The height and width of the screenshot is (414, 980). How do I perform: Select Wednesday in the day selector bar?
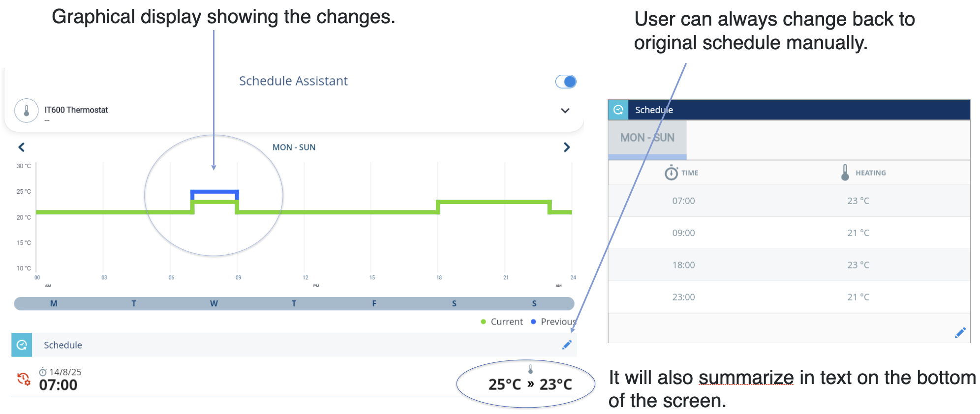point(214,303)
